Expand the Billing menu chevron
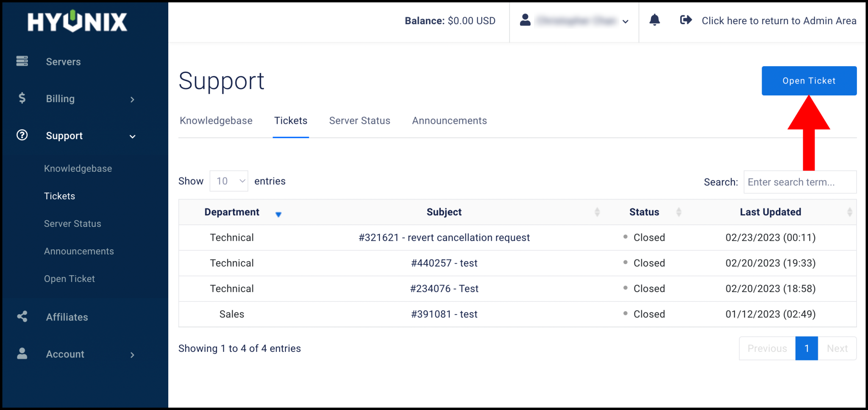 click(132, 99)
